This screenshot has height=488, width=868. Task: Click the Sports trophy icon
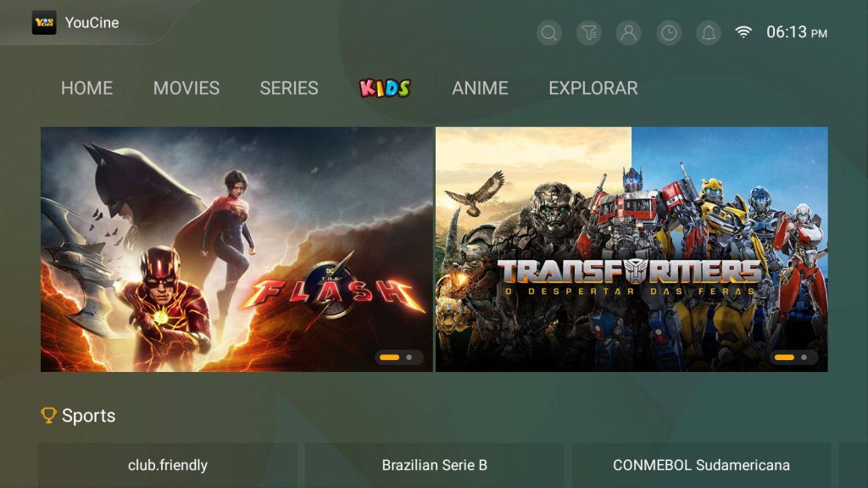(48, 415)
